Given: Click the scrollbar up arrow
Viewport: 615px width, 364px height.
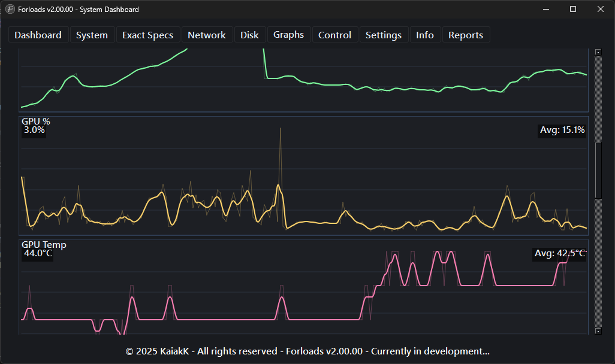Looking at the screenshot, I should (x=598, y=52).
